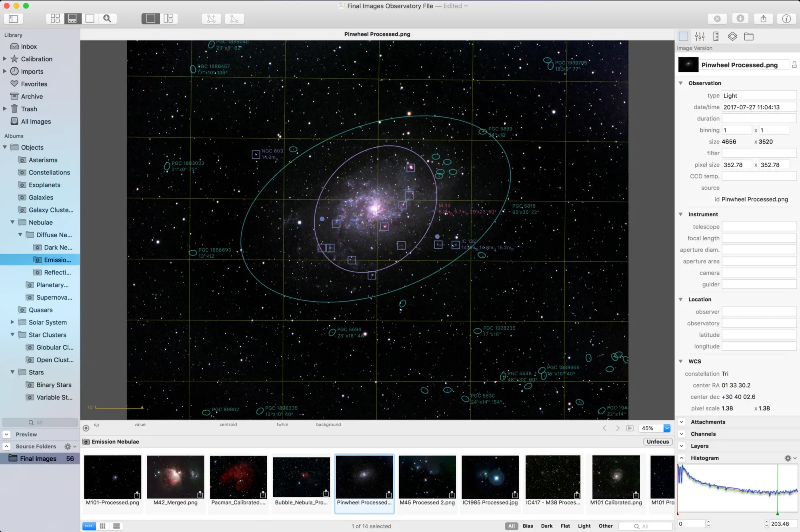Click the Unfocus button
The width and height of the screenshot is (800, 532).
click(x=658, y=442)
